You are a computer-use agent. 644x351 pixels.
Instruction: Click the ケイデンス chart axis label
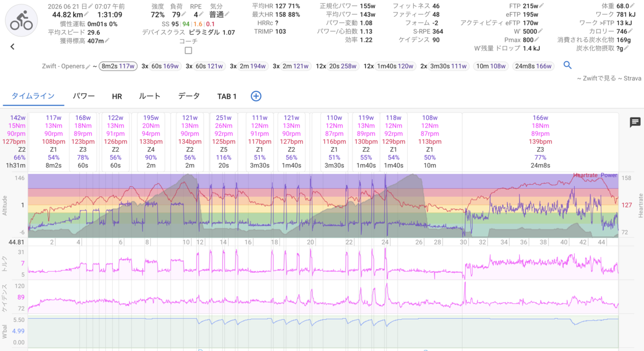(5, 297)
